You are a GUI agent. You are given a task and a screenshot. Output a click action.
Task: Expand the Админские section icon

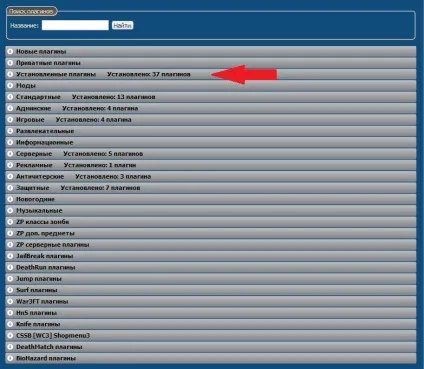10,108
